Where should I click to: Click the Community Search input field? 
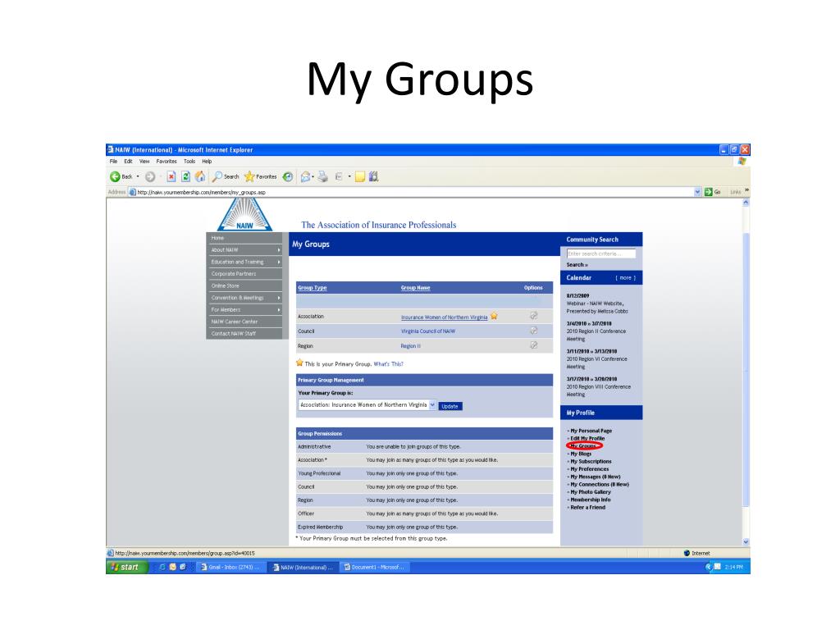pos(601,254)
